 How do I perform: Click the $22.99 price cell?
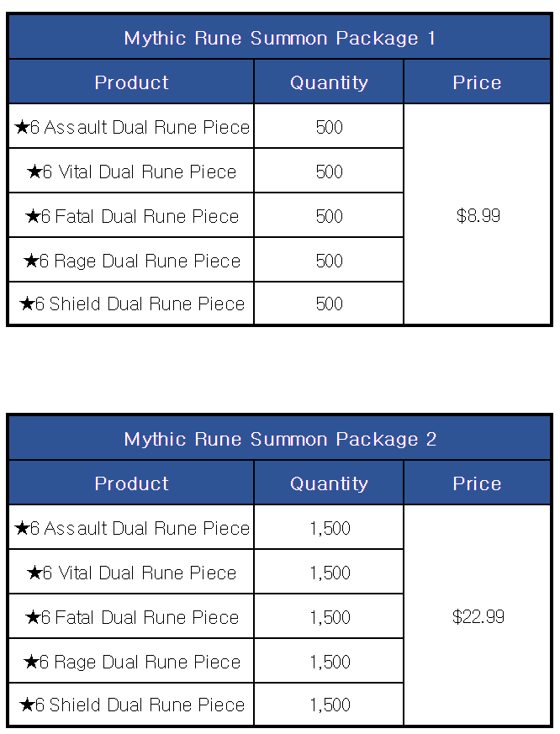(x=477, y=615)
